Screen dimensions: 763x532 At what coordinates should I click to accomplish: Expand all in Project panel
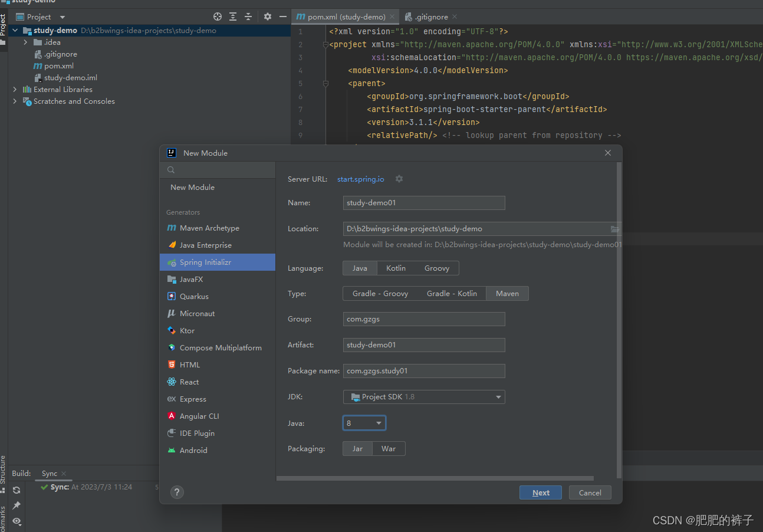233,17
